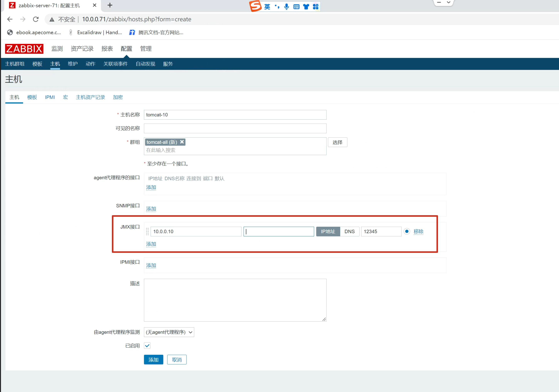Open a new browser tab
559x392 pixels.
(110, 5)
